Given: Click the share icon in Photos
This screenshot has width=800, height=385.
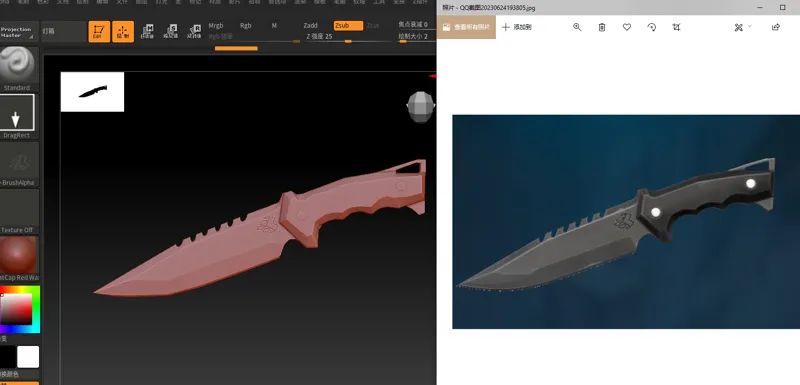Looking at the screenshot, I should 776,27.
